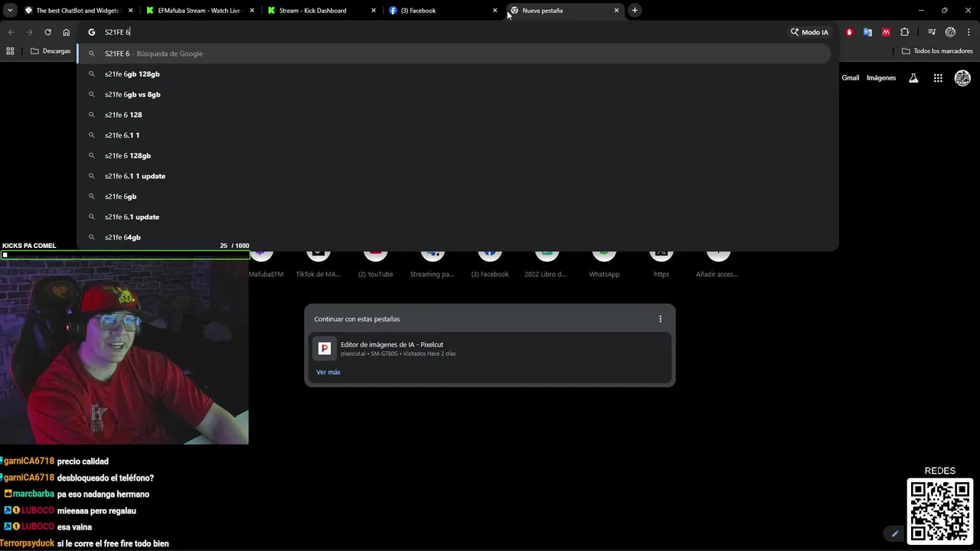This screenshot has height=551, width=980.
Task: Open the media controls icon
Action: tap(932, 32)
